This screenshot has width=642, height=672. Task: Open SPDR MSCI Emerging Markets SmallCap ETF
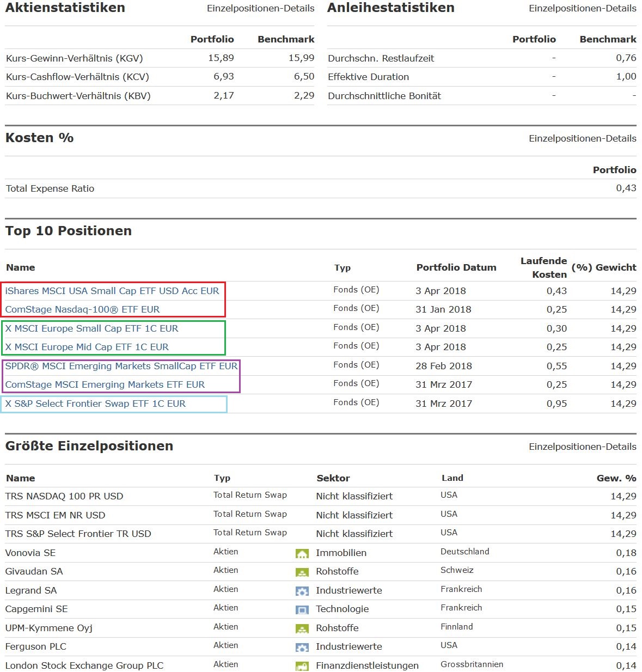pyautogui.click(x=121, y=366)
